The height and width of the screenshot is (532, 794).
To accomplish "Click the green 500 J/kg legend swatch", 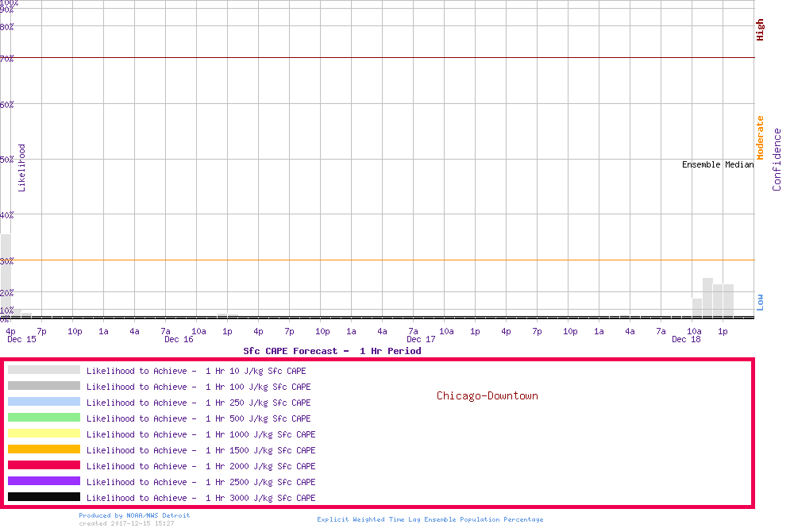I will click(x=44, y=418).
